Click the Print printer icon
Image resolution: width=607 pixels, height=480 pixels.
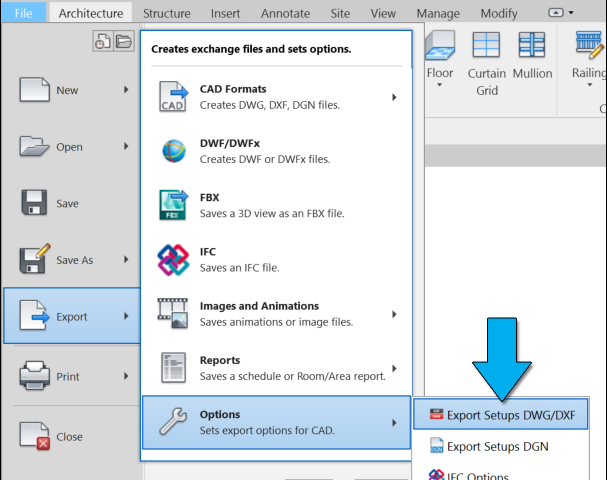pyautogui.click(x=34, y=375)
